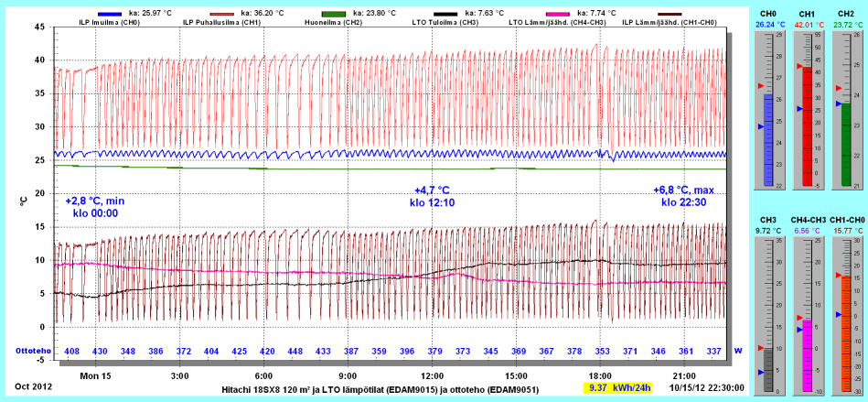Click the Mon 15 time axis label

[96, 375]
